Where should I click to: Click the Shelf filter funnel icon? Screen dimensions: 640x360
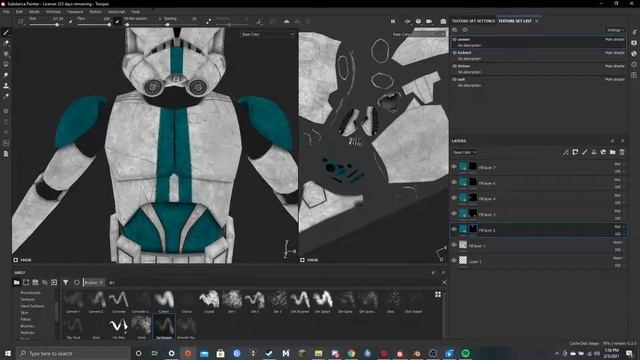click(x=66, y=282)
